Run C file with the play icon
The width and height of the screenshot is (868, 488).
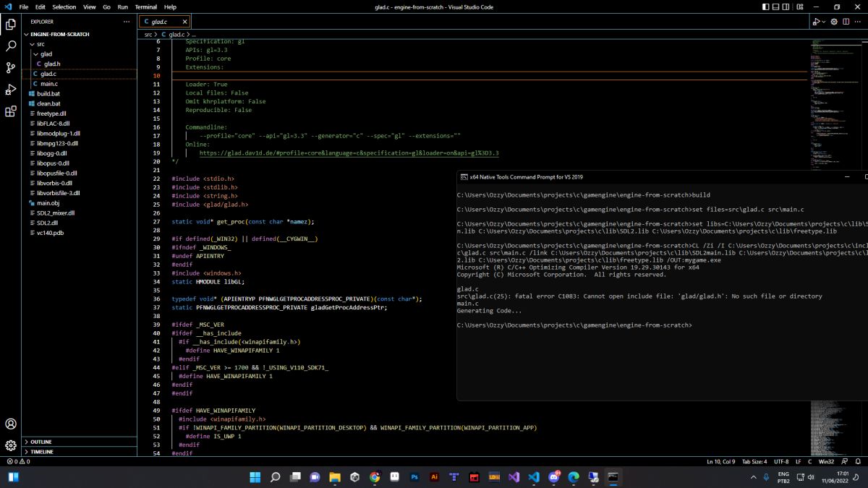[815, 22]
